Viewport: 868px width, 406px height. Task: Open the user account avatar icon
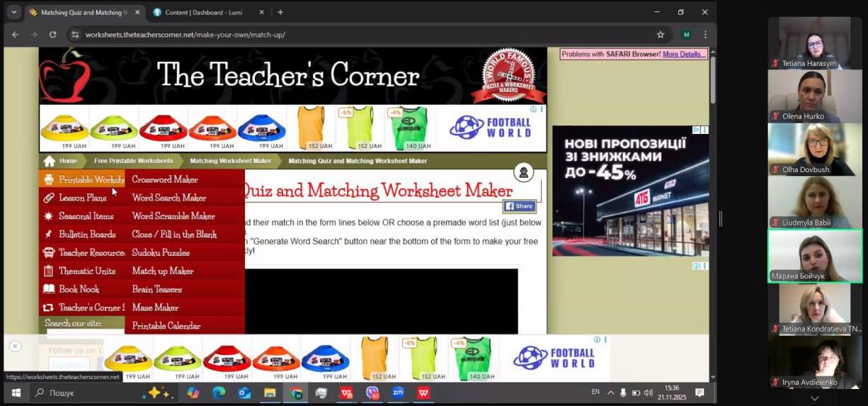(523, 172)
